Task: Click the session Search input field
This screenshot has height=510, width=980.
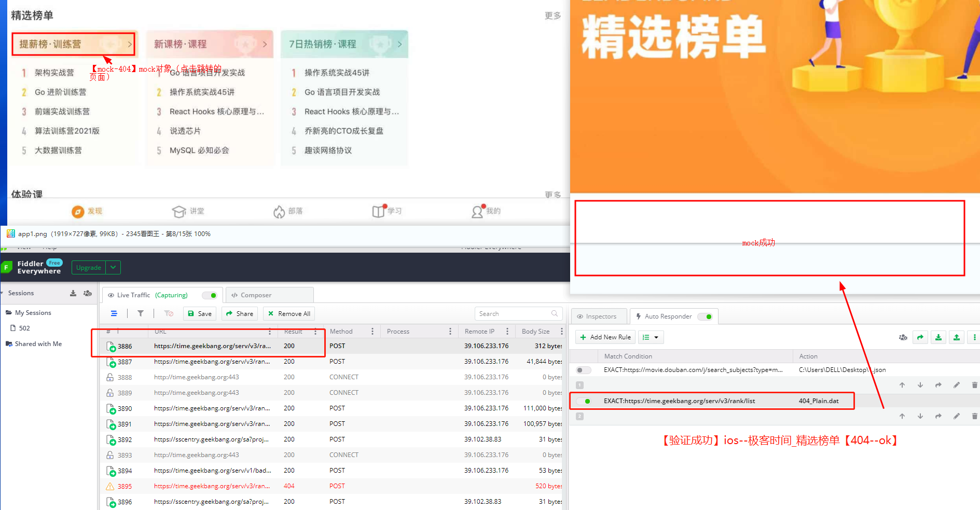Action: (518, 313)
